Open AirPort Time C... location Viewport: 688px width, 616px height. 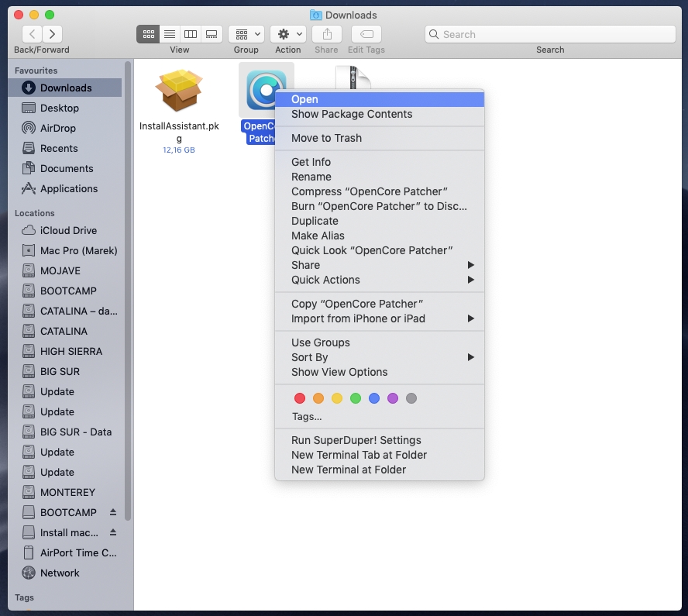click(x=65, y=552)
